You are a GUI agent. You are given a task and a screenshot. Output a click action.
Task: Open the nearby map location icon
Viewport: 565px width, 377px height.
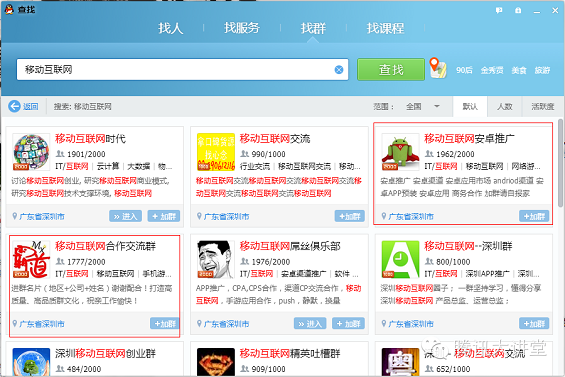click(x=438, y=68)
